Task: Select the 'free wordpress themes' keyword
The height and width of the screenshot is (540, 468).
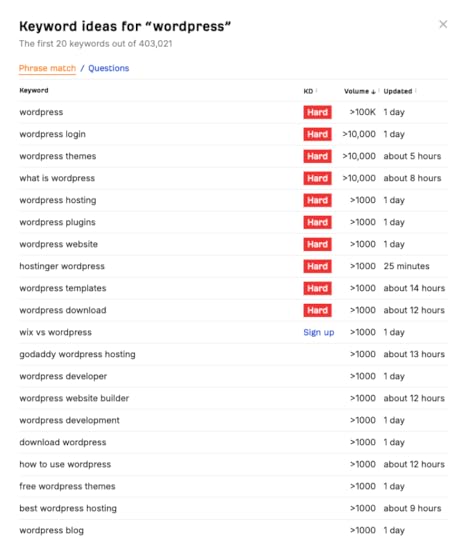Action: [67, 486]
